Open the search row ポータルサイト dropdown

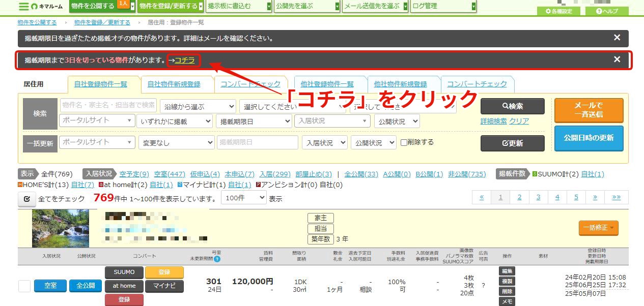click(x=97, y=121)
